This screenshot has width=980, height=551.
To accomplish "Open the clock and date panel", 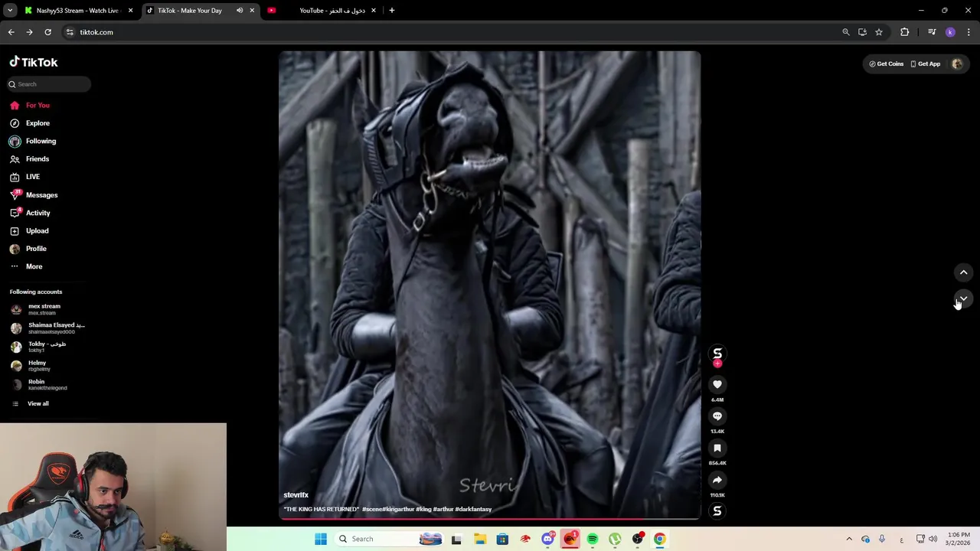I will 959,539.
